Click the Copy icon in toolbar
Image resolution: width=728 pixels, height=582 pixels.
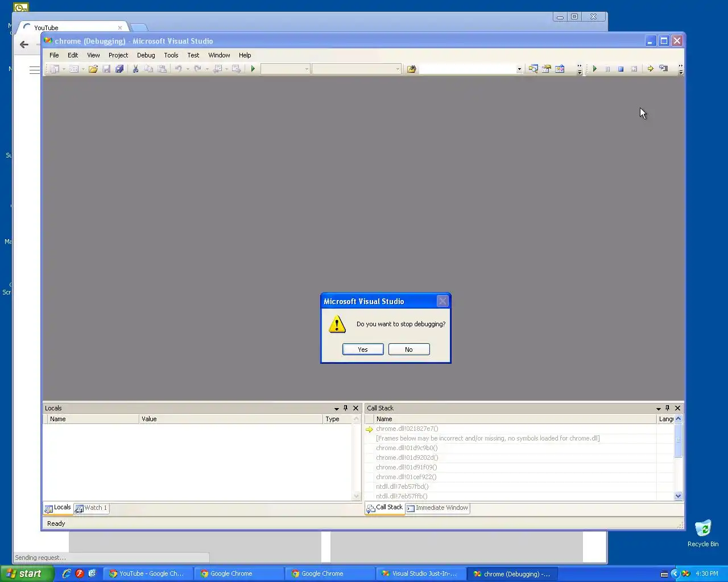pyautogui.click(x=148, y=69)
